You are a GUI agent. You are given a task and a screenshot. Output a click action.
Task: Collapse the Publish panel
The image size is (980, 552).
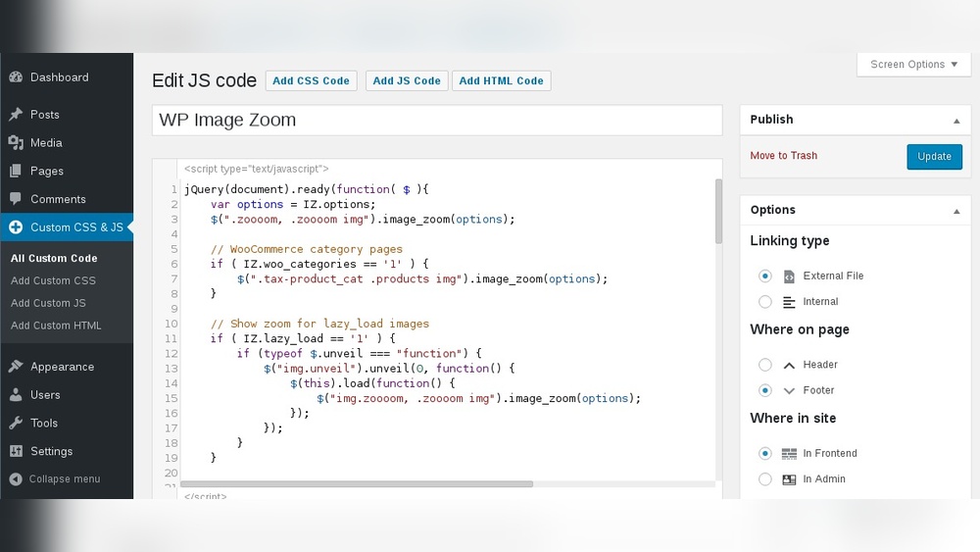956,121
